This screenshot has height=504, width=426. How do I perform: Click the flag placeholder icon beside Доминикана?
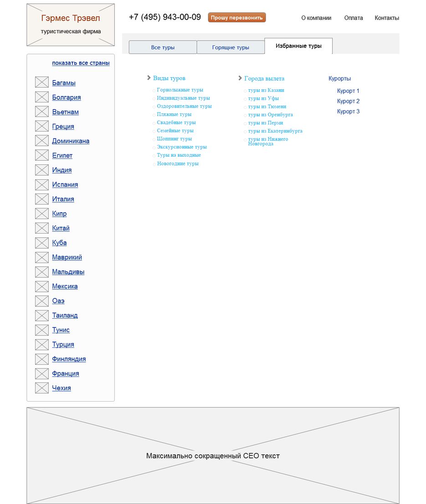click(x=42, y=140)
